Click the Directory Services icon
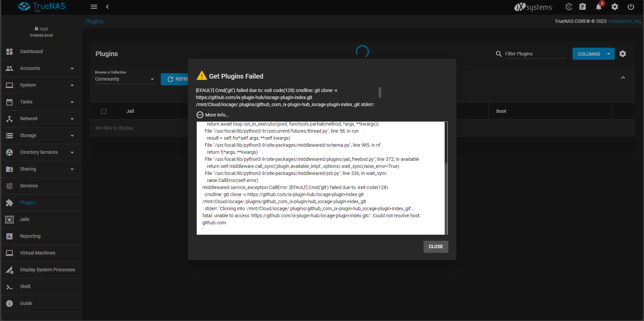644x321 pixels. point(9,152)
